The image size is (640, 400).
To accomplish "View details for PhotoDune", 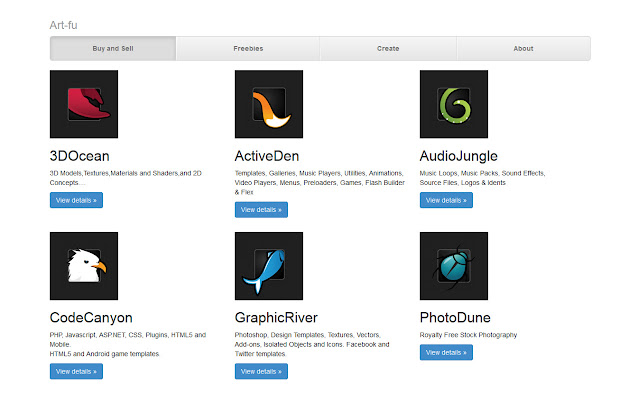I will point(446,352).
